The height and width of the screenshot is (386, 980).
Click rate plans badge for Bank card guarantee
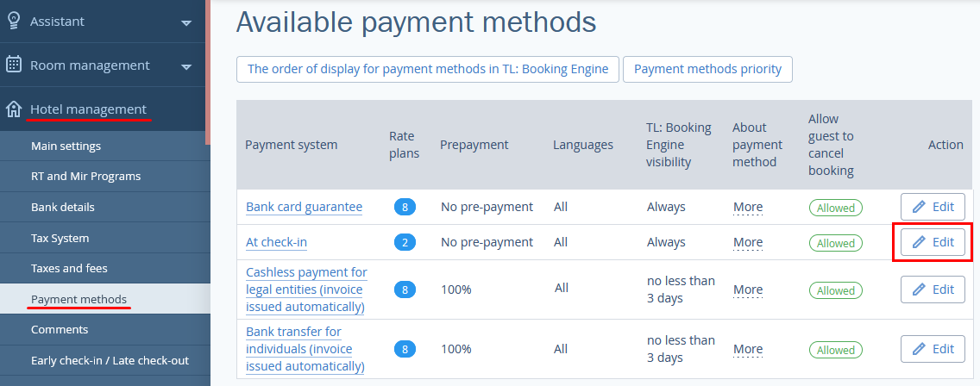click(405, 207)
